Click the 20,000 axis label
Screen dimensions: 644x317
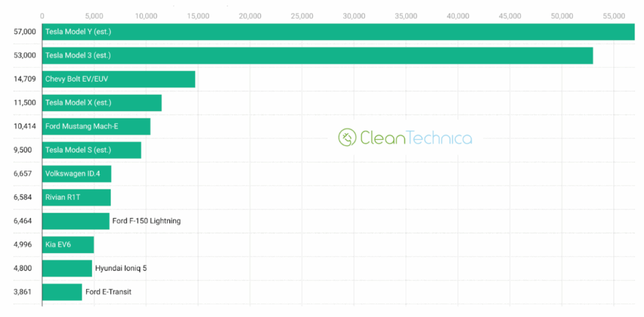(250, 16)
